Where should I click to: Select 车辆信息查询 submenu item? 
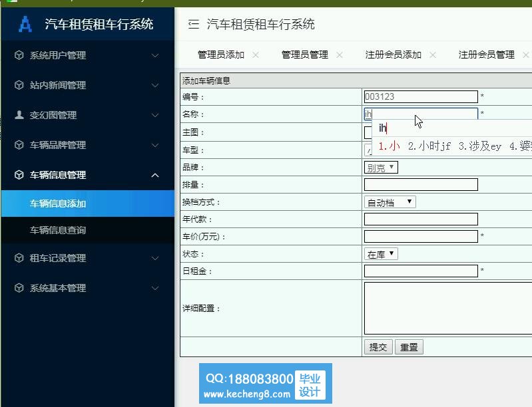tap(88, 230)
